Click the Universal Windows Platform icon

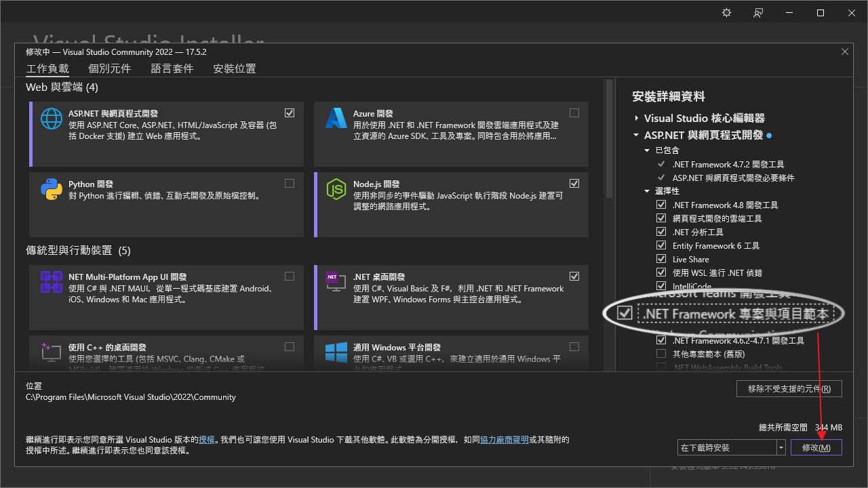[x=336, y=352]
